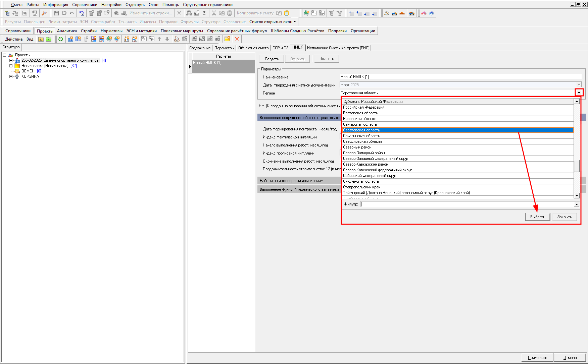588x364 pixels.
Task: Switch to the Объектная смета tab
Action: click(253, 48)
